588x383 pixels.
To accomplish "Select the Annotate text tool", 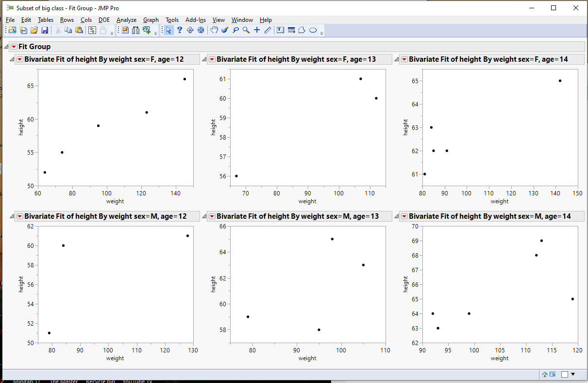I will pos(280,30).
